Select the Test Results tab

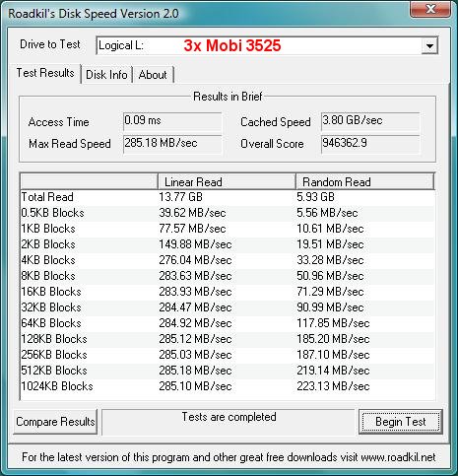(x=45, y=73)
